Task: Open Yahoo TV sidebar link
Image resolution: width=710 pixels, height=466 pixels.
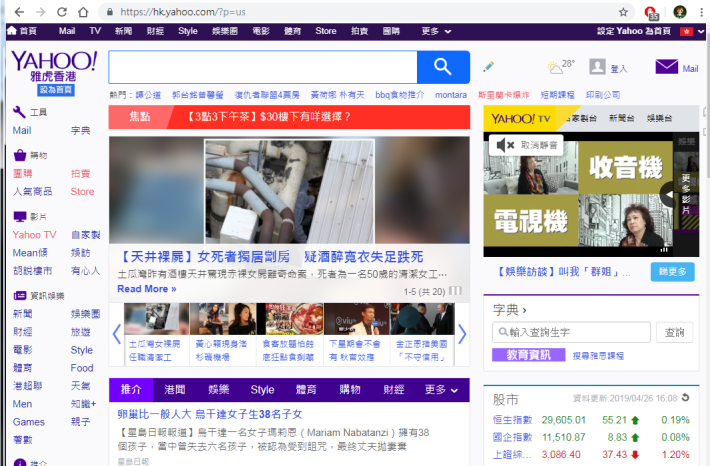Action: coord(34,235)
